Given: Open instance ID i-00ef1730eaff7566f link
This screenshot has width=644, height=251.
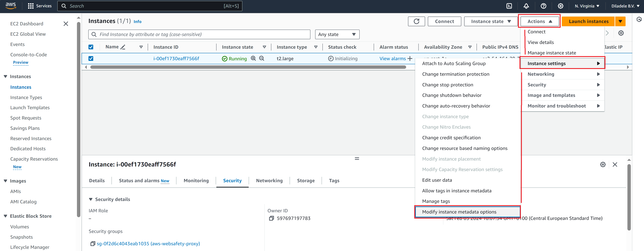Looking at the screenshot, I should (176, 58).
